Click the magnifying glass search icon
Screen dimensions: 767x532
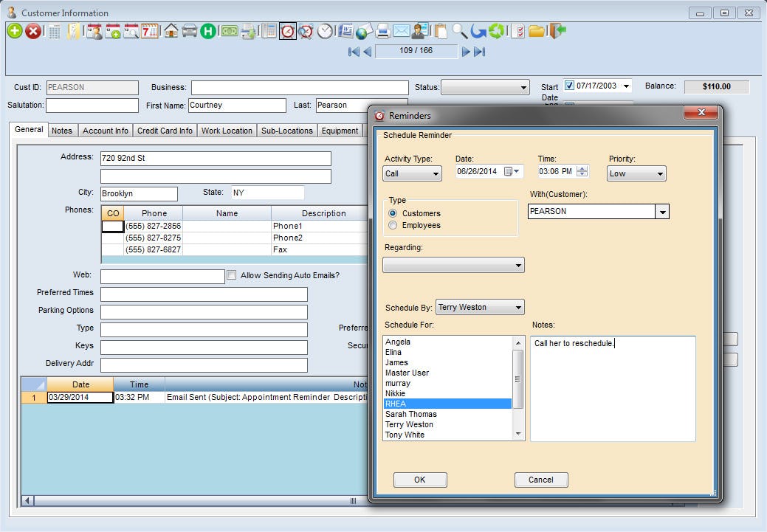pos(459,31)
